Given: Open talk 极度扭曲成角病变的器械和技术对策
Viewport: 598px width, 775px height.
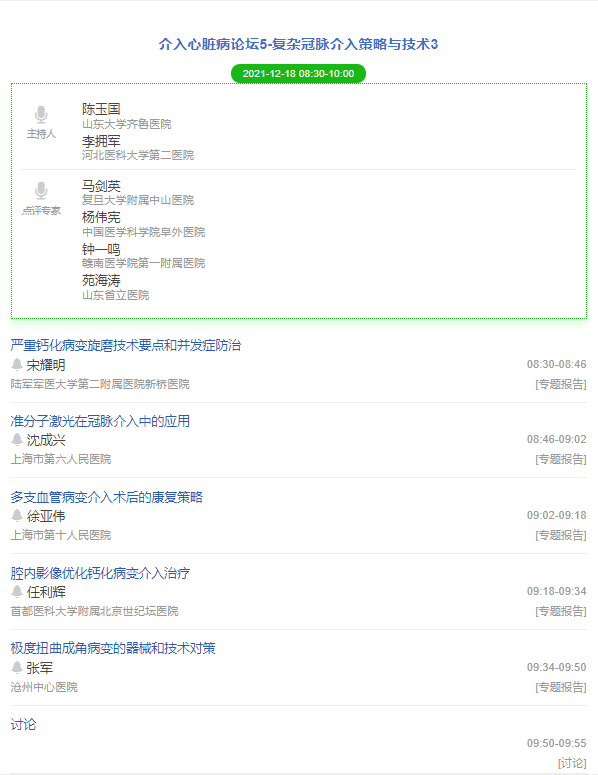Looking at the screenshot, I should (x=113, y=648).
